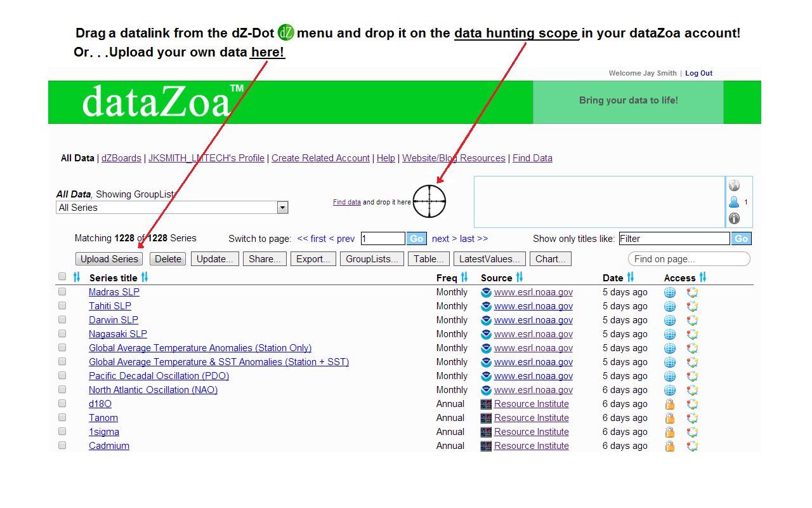Open the Global Average Temperature Anomalies (Station Only) series
812x508 pixels.
(200, 348)
